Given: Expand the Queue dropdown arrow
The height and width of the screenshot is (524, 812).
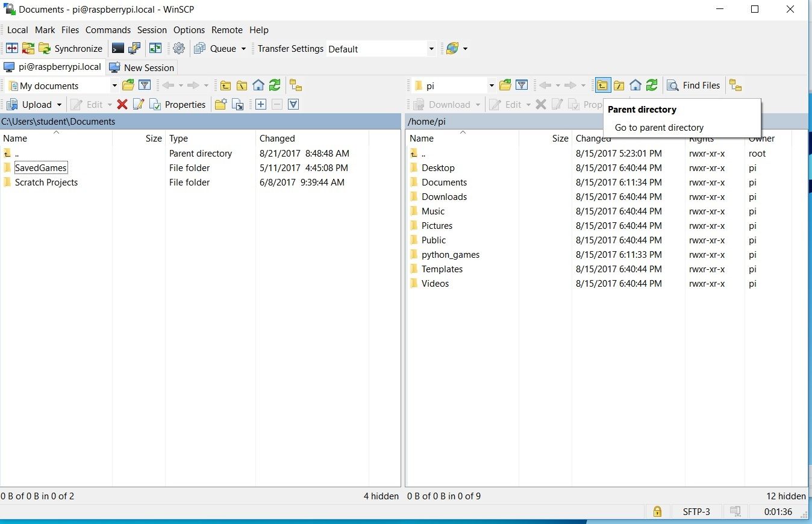Looking at the screenshot, I should (x=244, y=48).
